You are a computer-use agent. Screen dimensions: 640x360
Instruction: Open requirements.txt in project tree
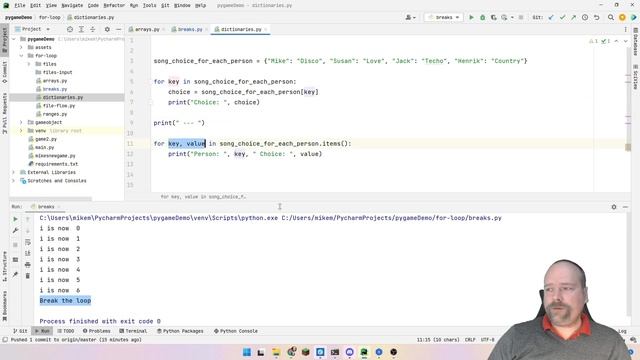[x=56, y=164]
